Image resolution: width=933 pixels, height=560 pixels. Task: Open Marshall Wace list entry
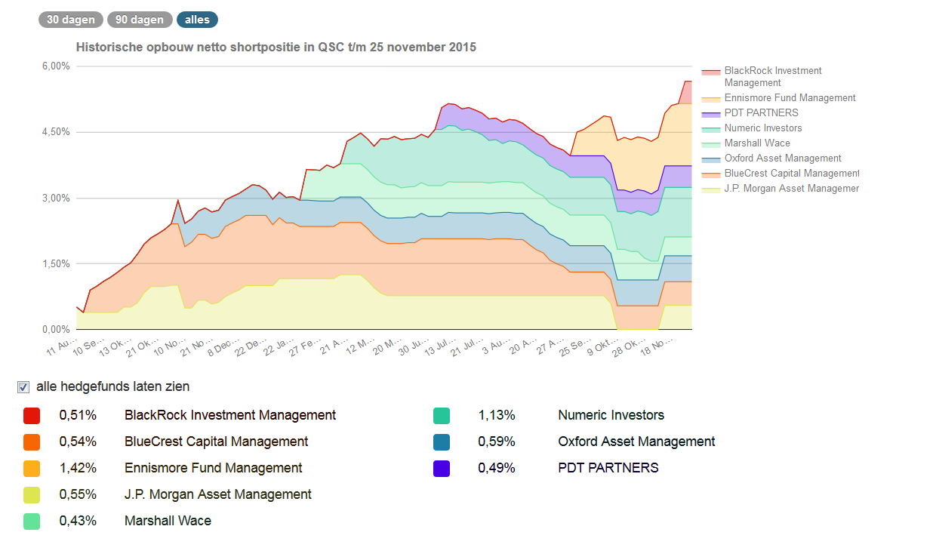tap(168, 521)
